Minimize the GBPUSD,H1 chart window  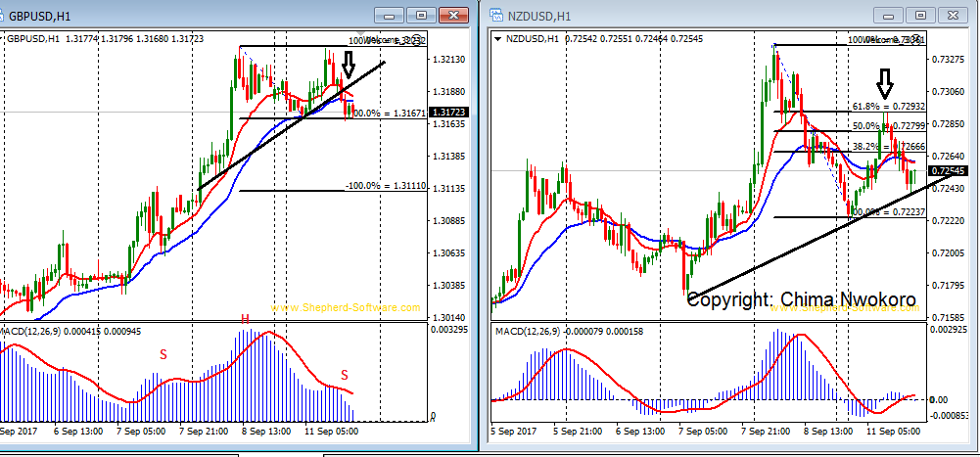[390, 16]
